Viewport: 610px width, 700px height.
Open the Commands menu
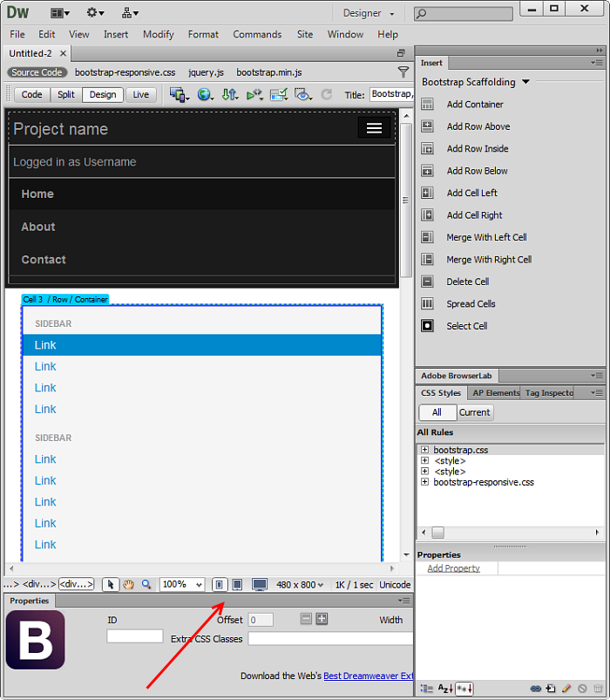click(x=257, y=34)
